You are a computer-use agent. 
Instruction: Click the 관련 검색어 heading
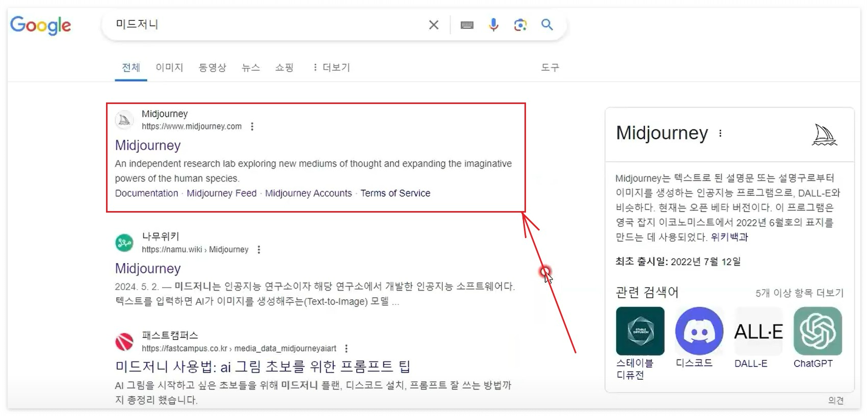647,293
